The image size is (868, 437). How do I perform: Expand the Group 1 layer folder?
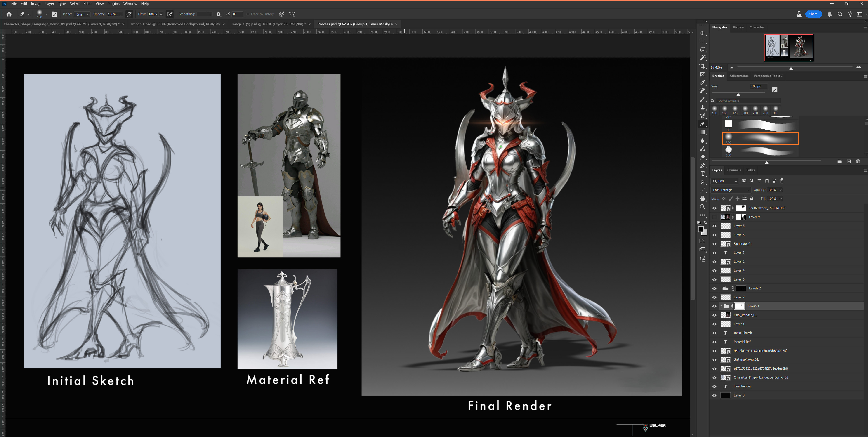721,306
